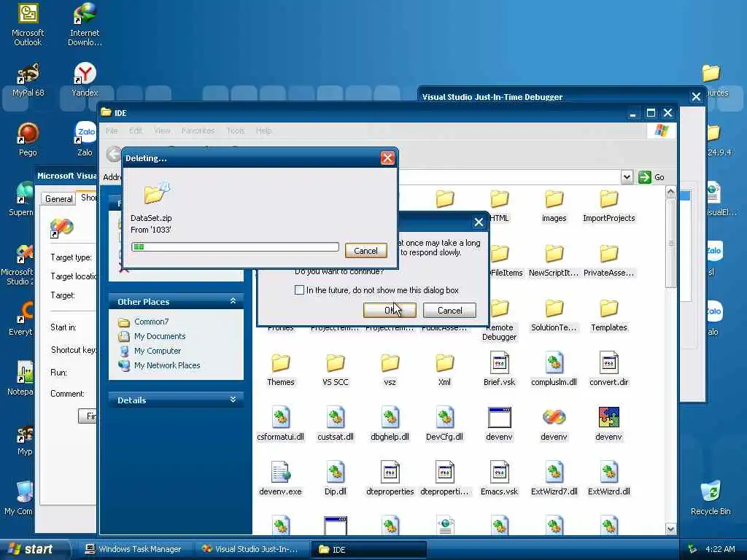The image size is (747, 560).
Task: Open the Favorites menu in IDE window
Action: (x=198, y=131)
